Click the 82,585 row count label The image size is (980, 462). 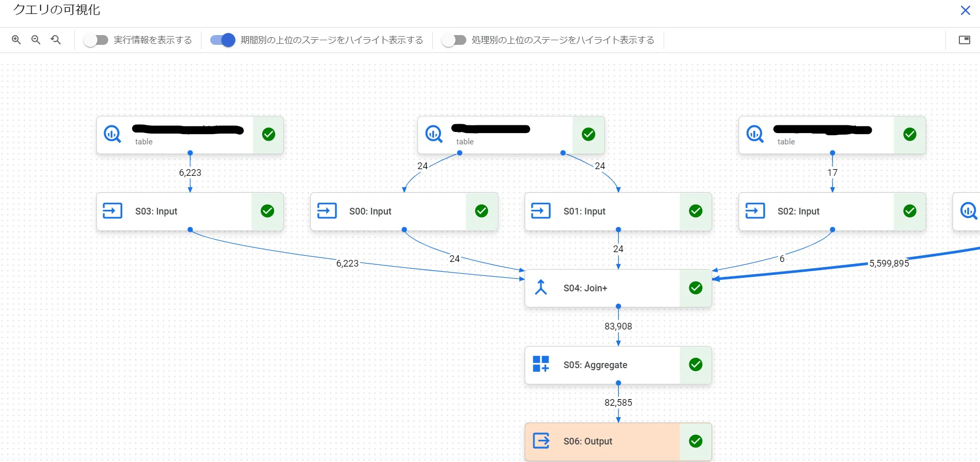tap(618, 403)
